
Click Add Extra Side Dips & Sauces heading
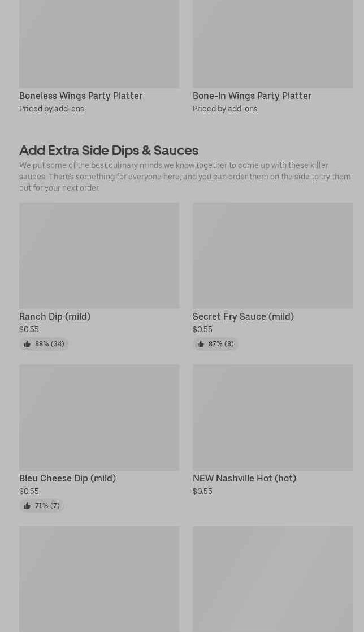point(109,151)
